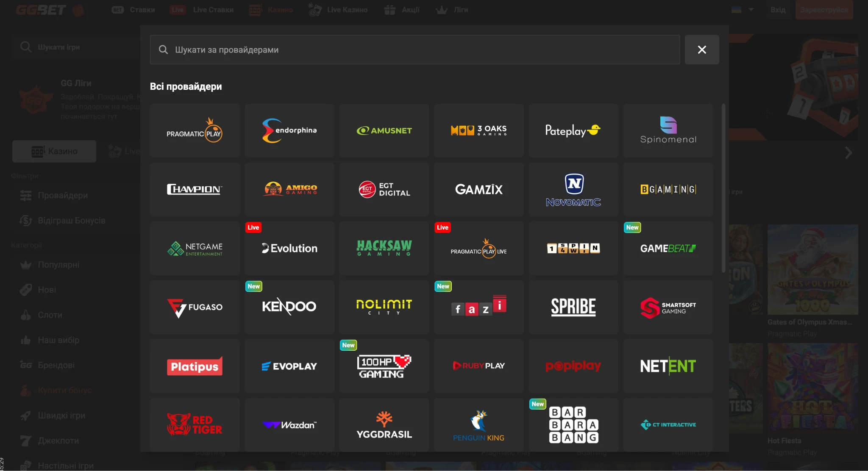Image resolution: width=868 pixels, height=471 pixels.
Task: Select the Evolution live provider
Action: click(289, 248)
